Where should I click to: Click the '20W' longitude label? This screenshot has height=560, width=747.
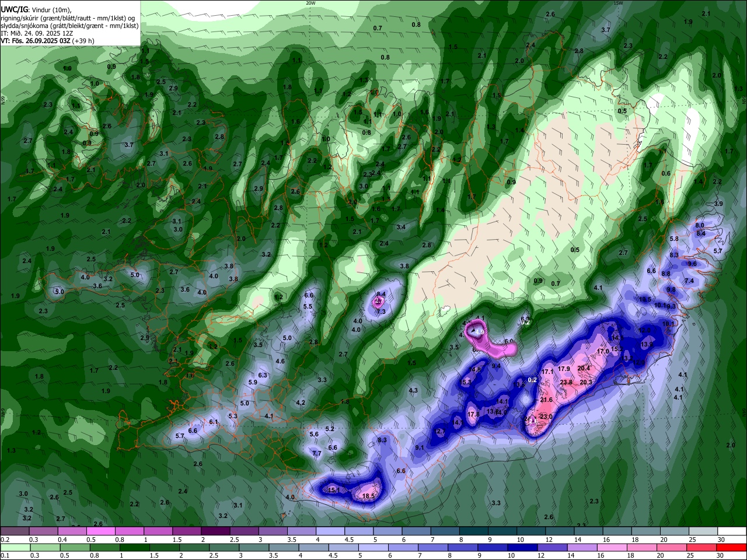[310, 3]
